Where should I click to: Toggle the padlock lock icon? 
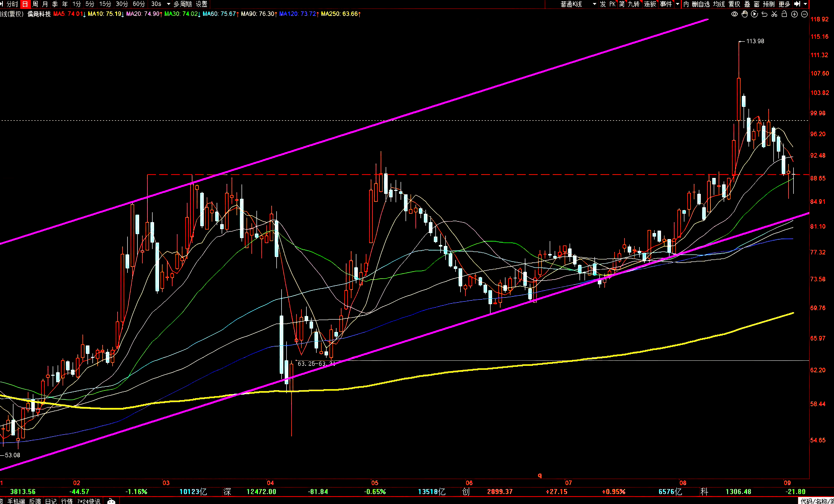(x=784, y=14)
